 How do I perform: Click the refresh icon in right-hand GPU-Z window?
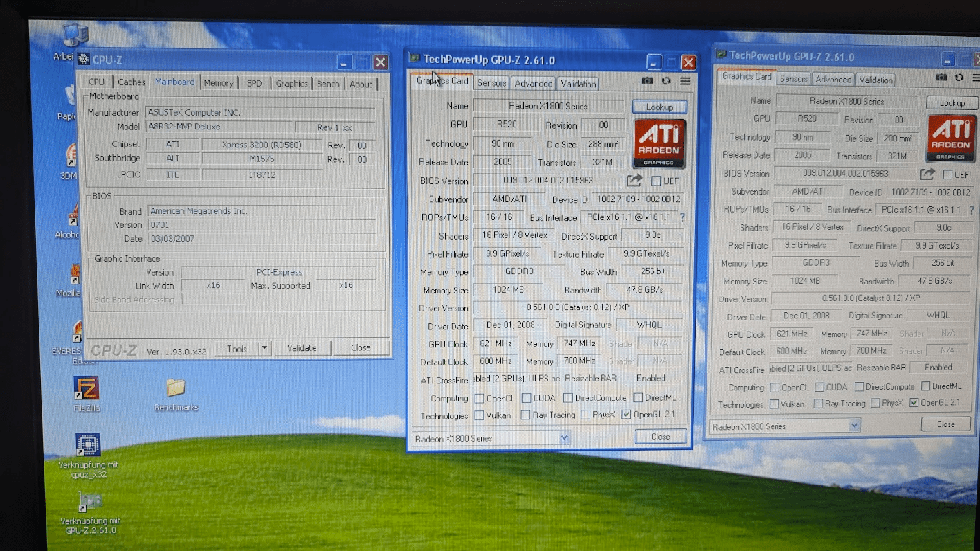[959, 78]
